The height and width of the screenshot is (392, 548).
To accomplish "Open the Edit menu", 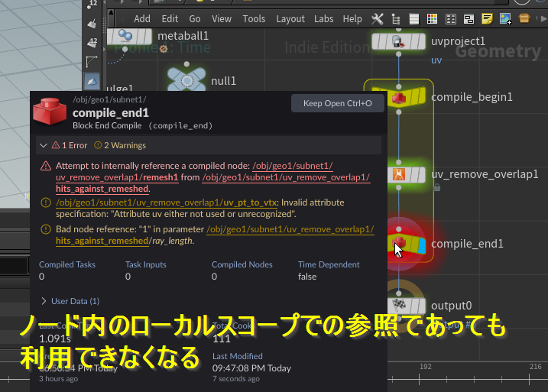I will pyautogui.click(x=170, y=19).
